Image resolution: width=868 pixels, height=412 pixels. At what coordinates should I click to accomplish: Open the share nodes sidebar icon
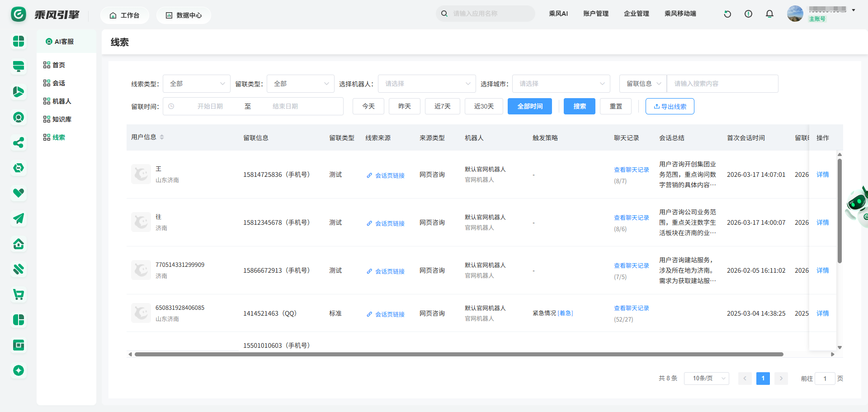coord(19,143)
